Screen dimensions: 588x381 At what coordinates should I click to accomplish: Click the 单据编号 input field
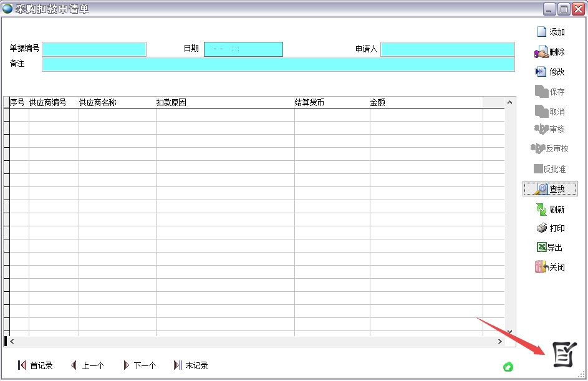click(x=94, y=49)
